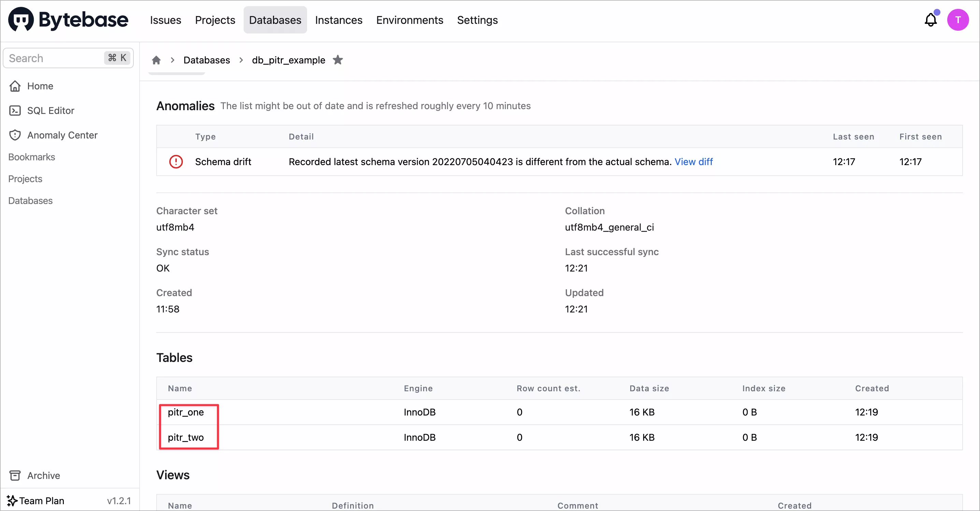Click the home icon in breadcrumb

(x=156, y=60)
